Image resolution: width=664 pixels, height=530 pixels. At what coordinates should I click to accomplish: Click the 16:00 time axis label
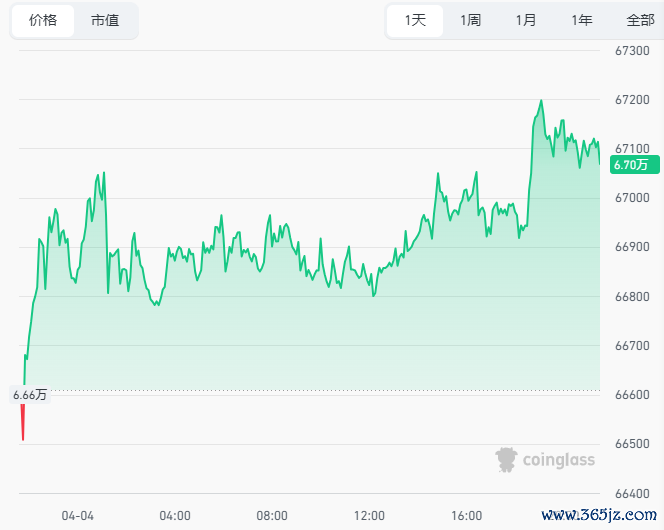tap(466, 516)
